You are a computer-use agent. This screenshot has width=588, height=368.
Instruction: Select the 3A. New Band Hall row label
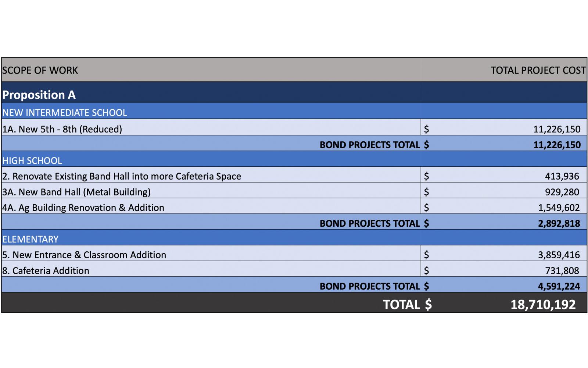(76, 192)
